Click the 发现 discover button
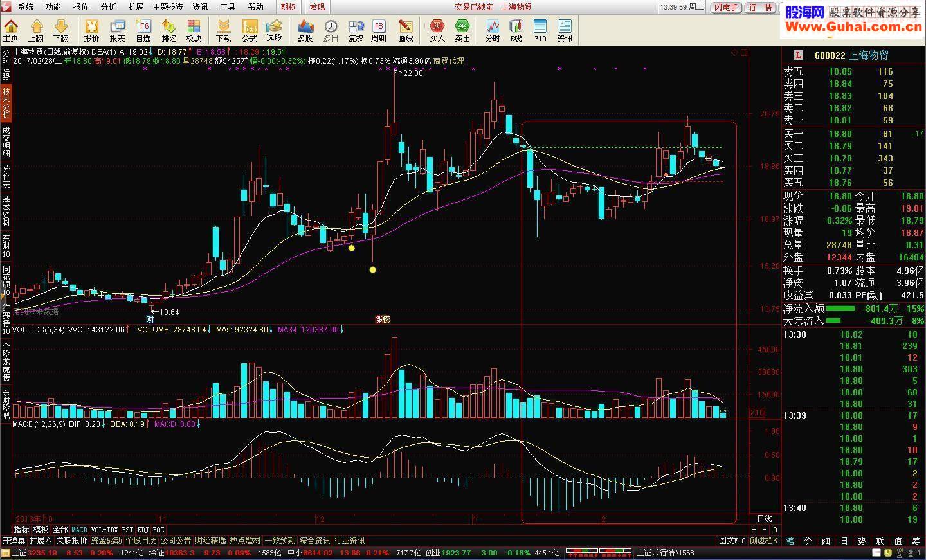 click(316, 7)
